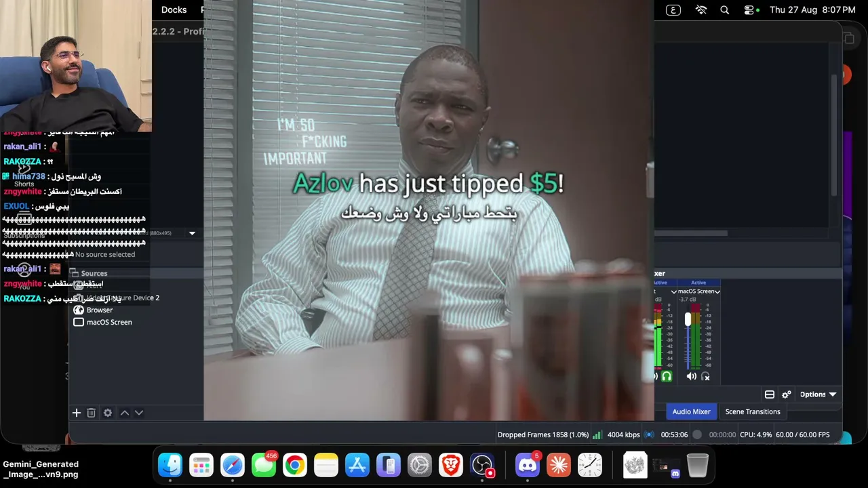Open the mixer Options dropdown
Image resolution: width=868 pixels, height=488 pixels.
point(818,394)
